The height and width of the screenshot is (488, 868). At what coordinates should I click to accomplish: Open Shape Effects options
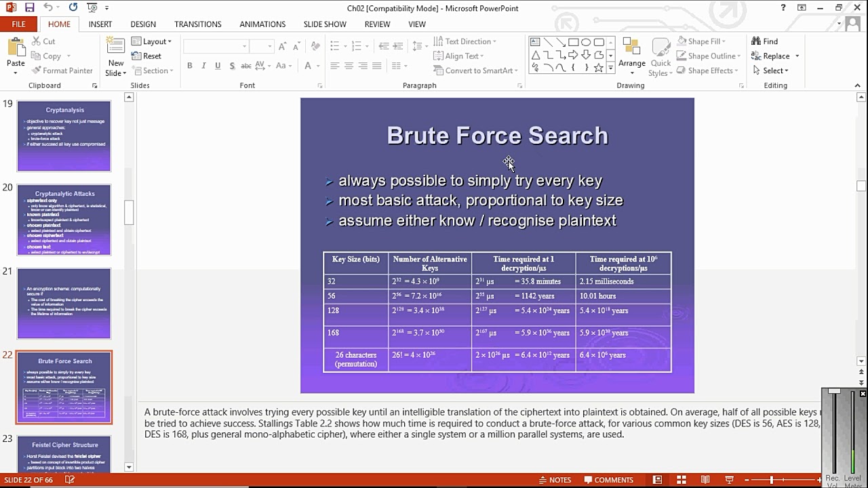[x=707, y=70]
